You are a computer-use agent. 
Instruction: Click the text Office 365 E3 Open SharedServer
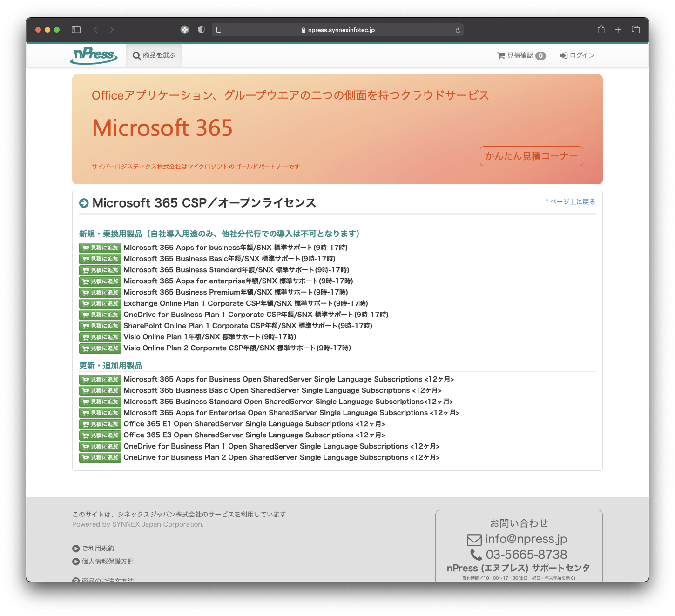coord(183,435)
